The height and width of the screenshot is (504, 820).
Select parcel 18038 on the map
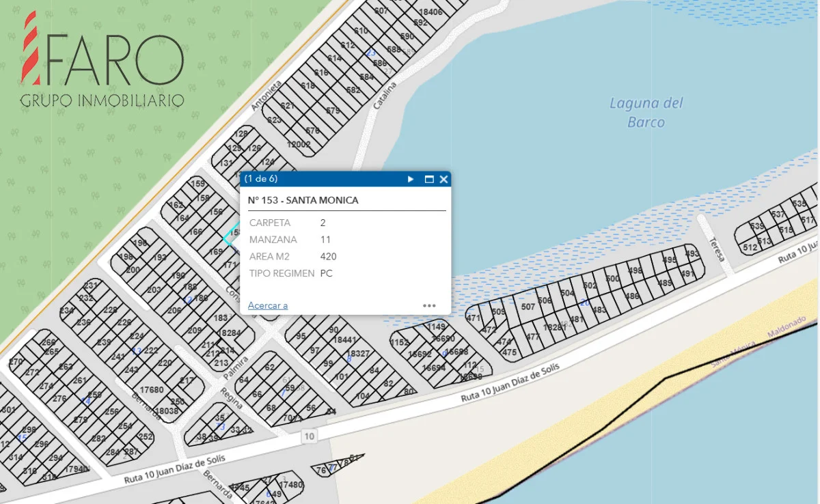click(166, 411)
